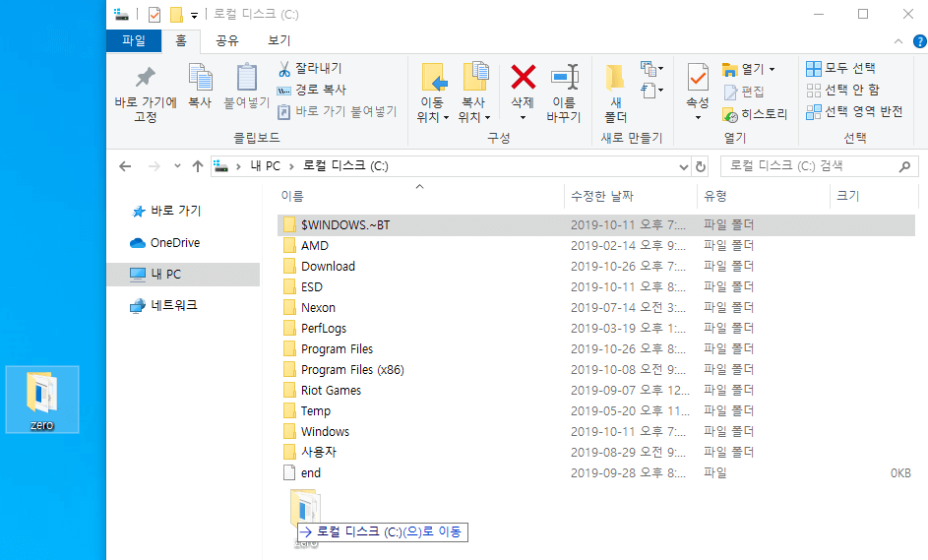Expand the new item dropdown

(652, 69)
